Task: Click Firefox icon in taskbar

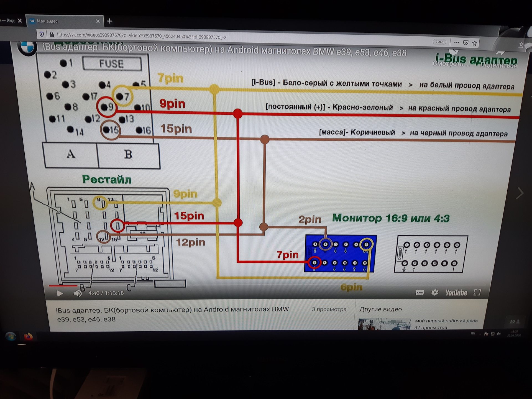Action: coord(28,336)
